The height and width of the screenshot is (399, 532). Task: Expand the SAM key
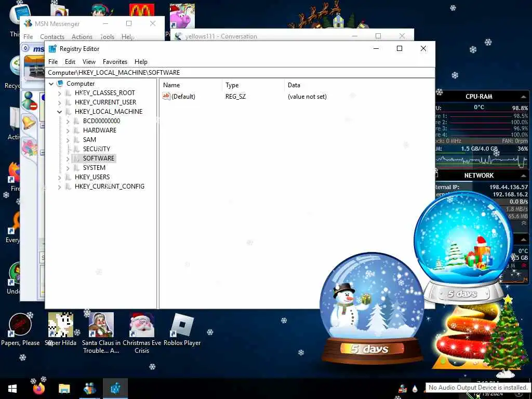68,140
